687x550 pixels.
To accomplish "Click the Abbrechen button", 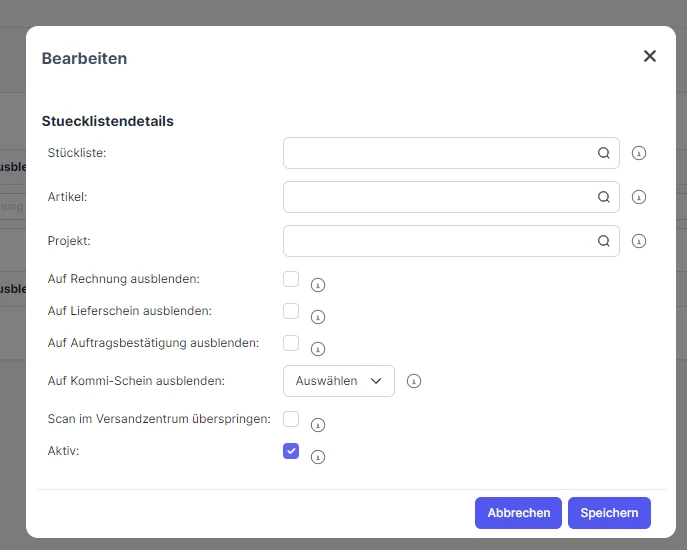I will pyautogui.click(x=518, y=513).
